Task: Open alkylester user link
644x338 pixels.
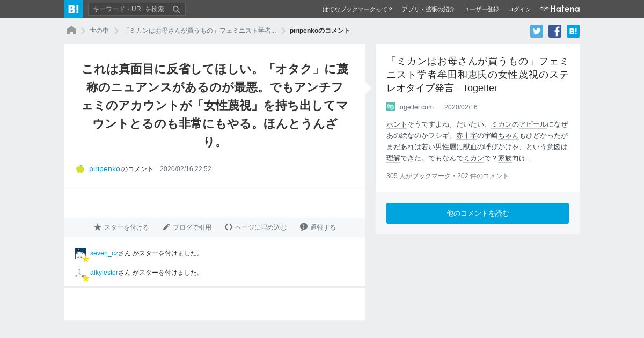Action: (104, 273)
